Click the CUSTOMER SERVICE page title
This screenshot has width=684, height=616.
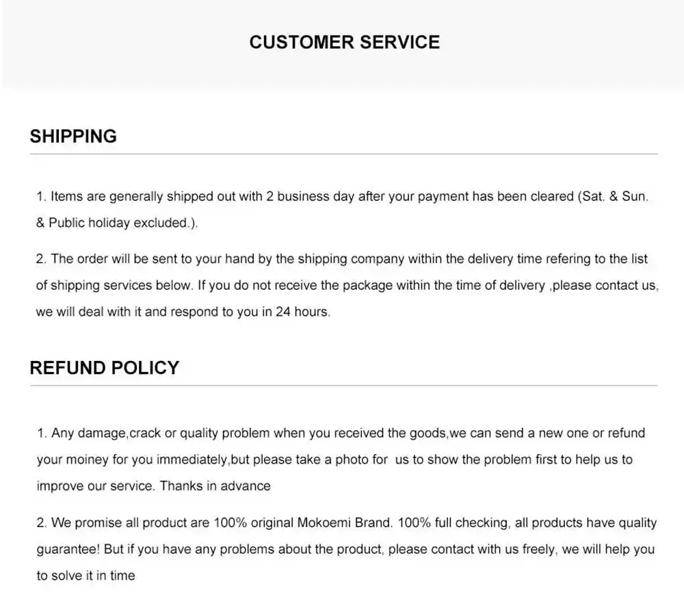tap(344, 42)
